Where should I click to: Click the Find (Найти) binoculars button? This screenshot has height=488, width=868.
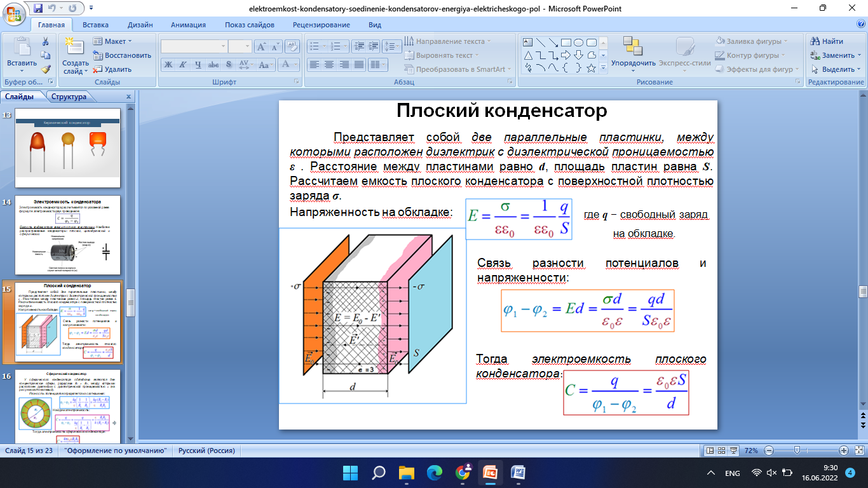827,41
